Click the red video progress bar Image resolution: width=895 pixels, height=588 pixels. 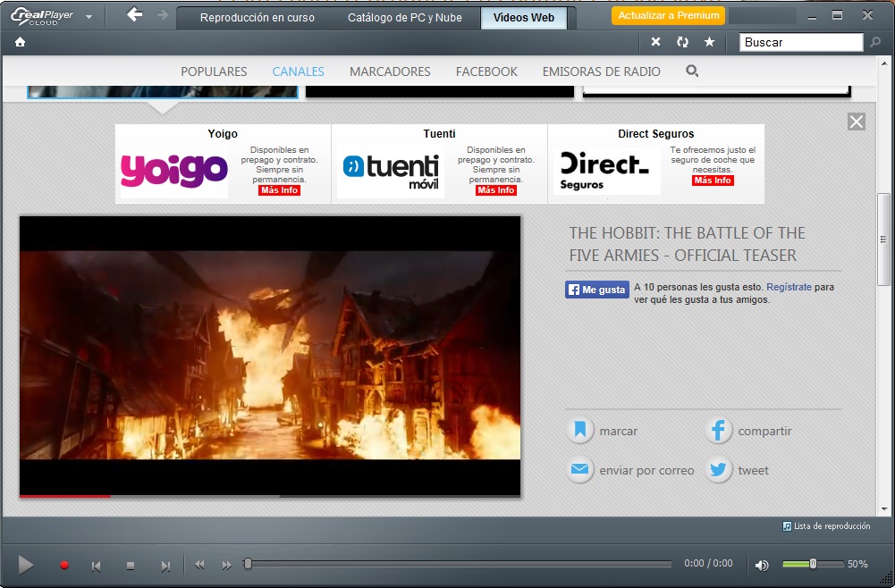pos(65,496)
